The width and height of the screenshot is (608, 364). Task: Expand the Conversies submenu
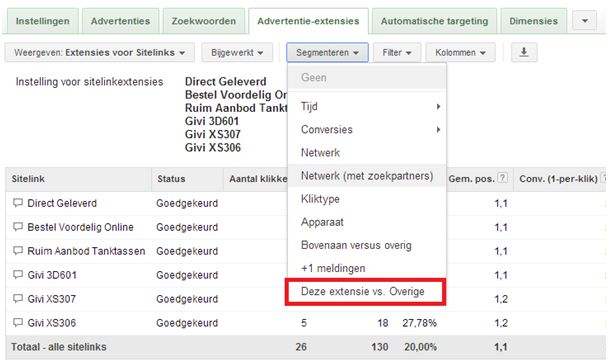(367, 129)
